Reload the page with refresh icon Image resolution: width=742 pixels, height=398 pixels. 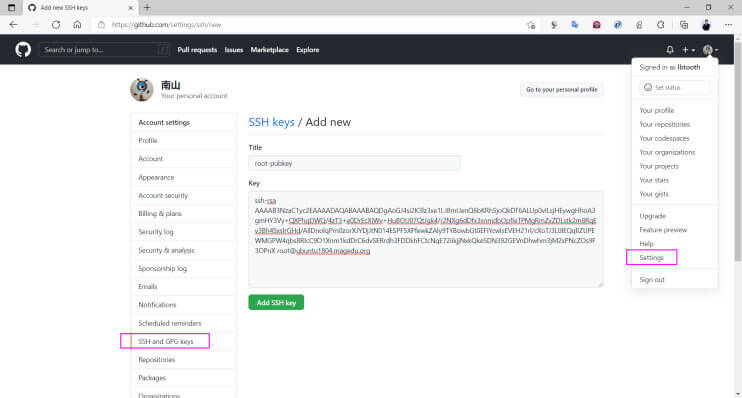(x=56, y=25)
